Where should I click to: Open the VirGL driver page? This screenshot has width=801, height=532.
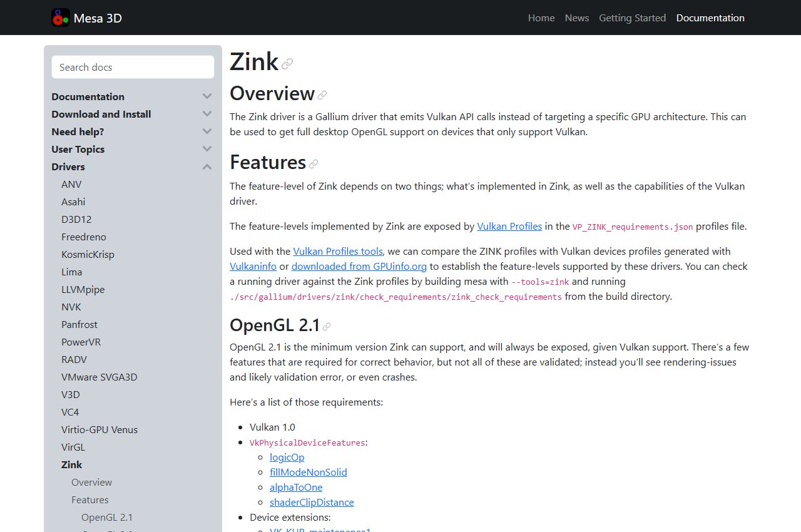(x=73, y=447)
